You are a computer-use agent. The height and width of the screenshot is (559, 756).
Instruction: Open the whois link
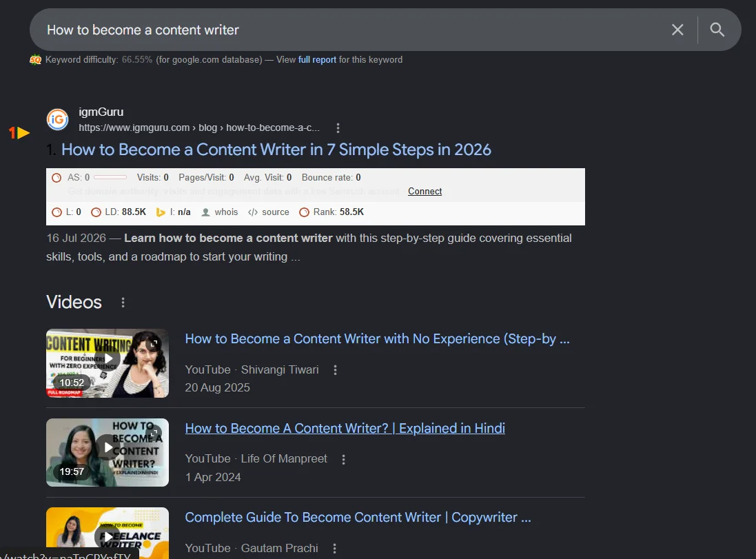[x=226, y=212]
